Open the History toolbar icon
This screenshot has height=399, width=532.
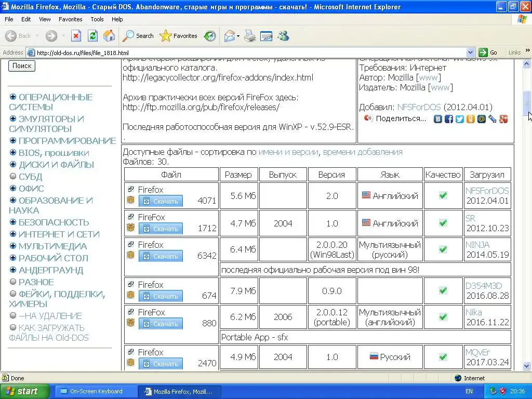click(210, 36)
